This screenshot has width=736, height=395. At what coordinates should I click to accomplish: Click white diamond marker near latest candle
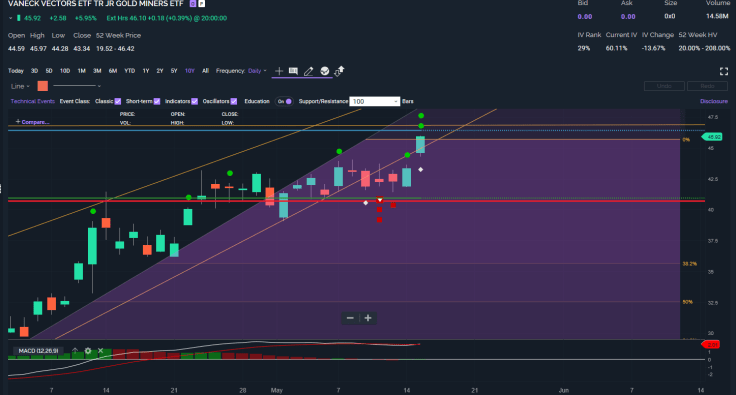click(421, 169)
